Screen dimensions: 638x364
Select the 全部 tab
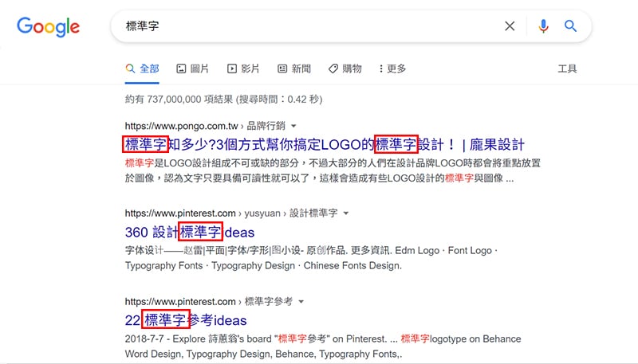coord(142,69)
